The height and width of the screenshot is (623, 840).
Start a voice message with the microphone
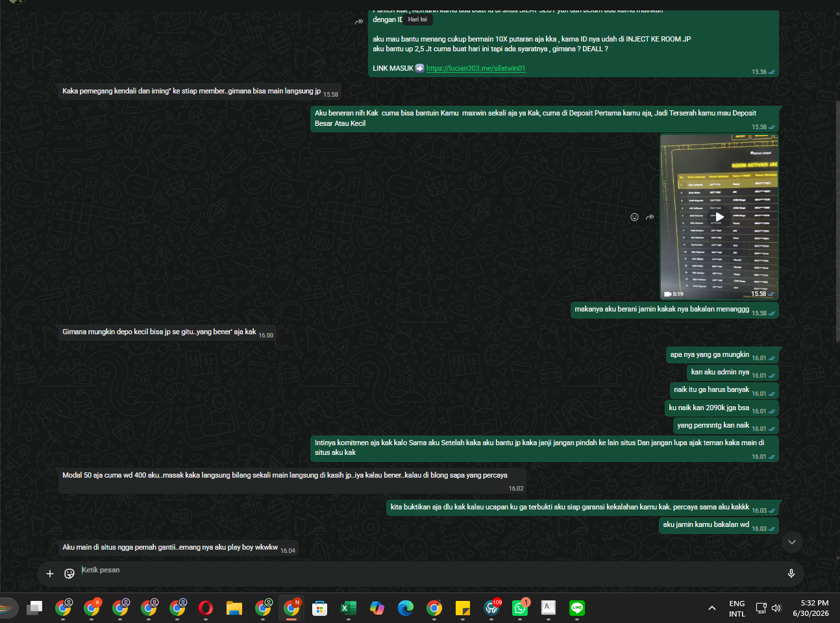791,574
